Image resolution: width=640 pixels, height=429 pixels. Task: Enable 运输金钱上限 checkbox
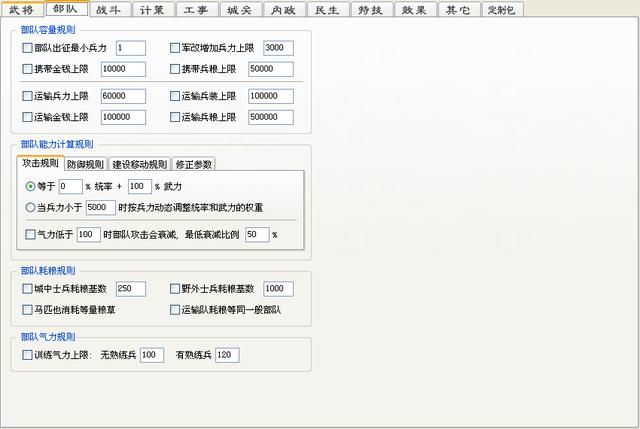pos(27,117)
